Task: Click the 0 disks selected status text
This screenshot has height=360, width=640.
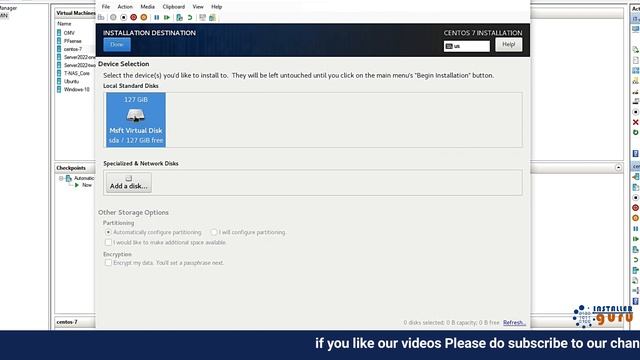Action: click(451, 322)
